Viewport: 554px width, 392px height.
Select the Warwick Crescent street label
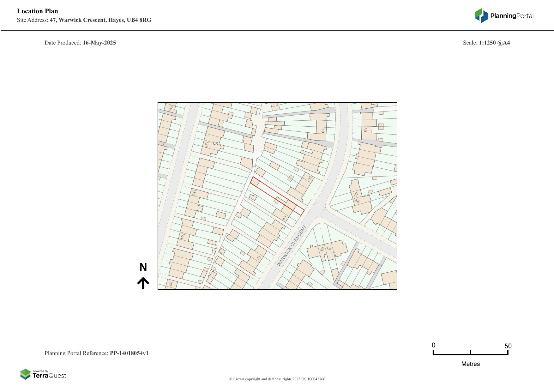(x=292, y=245)
